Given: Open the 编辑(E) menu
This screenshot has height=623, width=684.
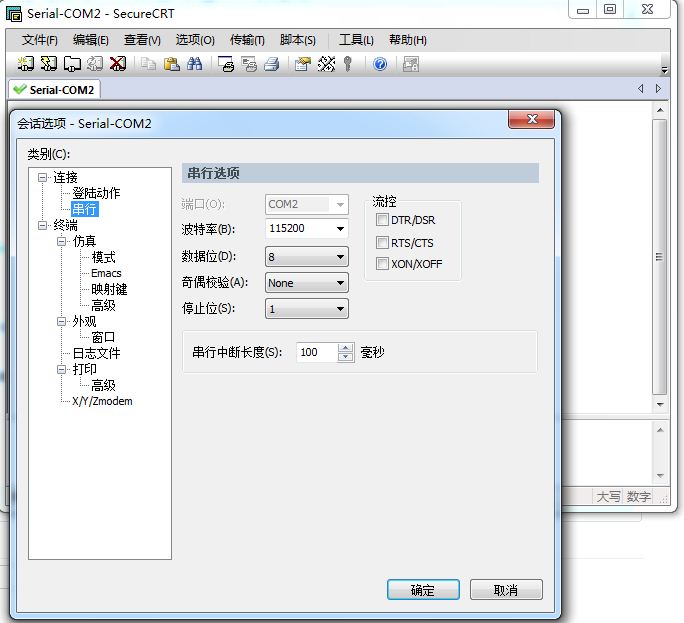Looking at the screenshot, I should point(91,40).
